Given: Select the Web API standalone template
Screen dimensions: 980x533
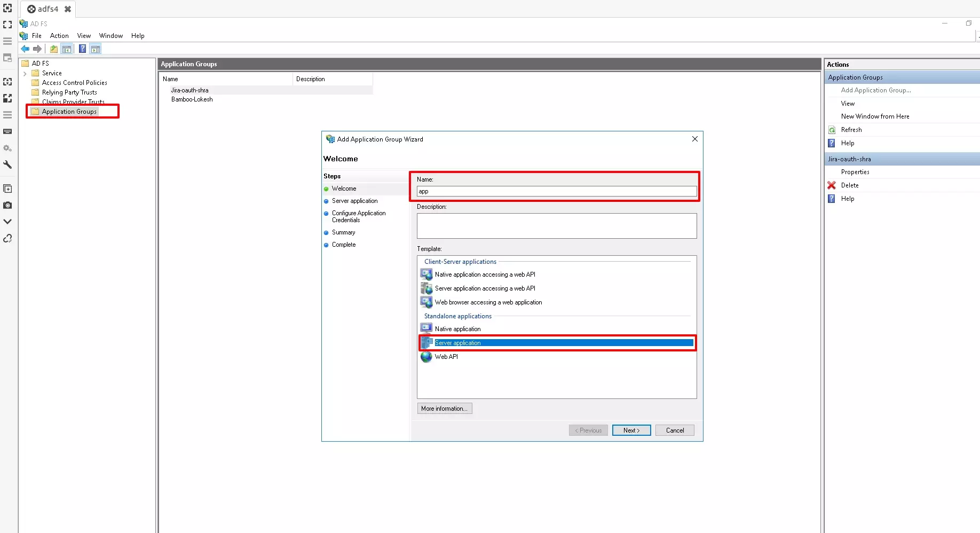Looking at the screenshot, I should [446, 357].
